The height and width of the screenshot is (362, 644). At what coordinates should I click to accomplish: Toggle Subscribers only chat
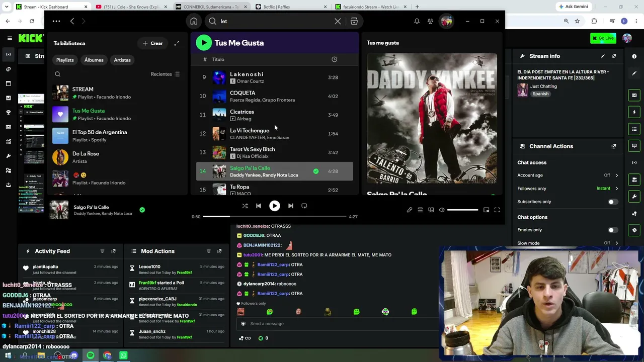(612, 202)
